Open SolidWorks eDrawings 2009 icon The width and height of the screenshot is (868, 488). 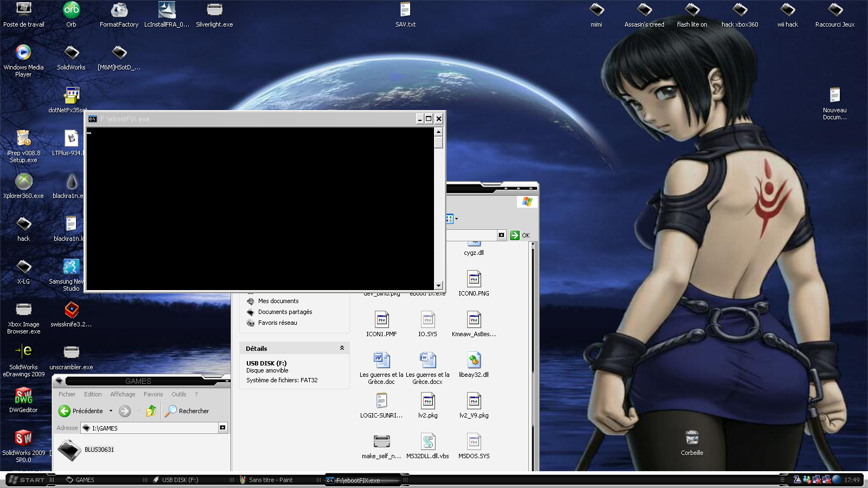click(23, 361)
